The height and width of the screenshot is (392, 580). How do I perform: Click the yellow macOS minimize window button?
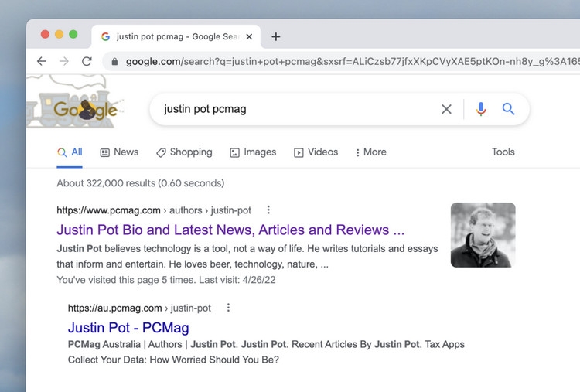(x=60, y=34)
